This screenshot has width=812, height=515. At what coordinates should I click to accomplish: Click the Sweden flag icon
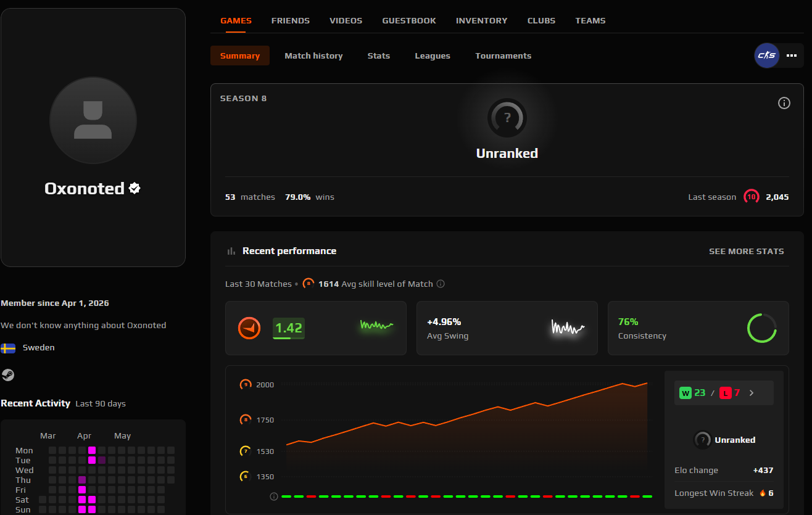pyautogui.click(x=8, y=348)
